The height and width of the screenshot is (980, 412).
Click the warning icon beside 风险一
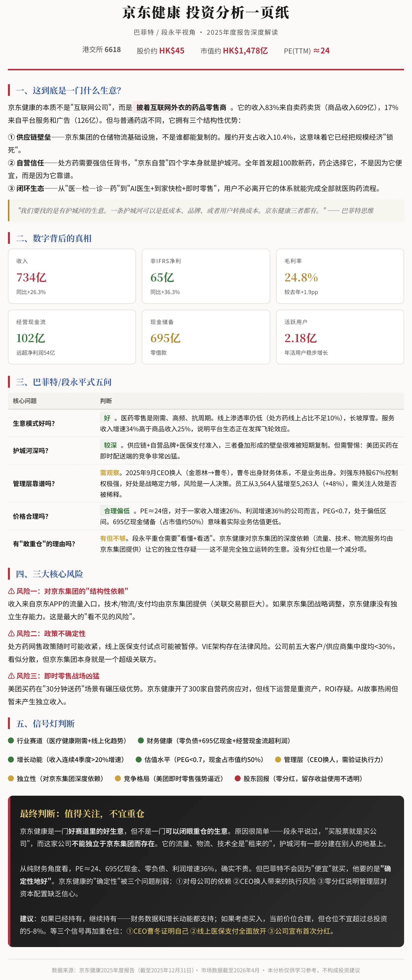(11, 591)
